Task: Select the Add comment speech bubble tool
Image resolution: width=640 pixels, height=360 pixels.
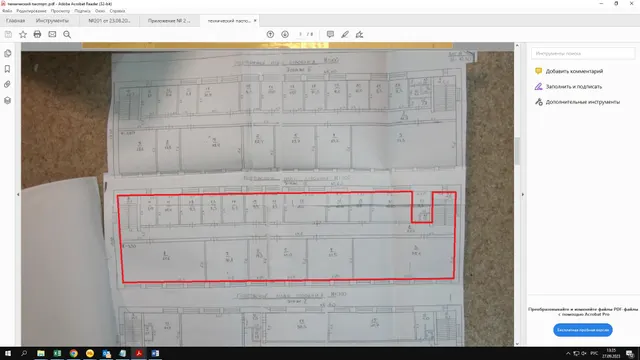Action: [330, 34]
